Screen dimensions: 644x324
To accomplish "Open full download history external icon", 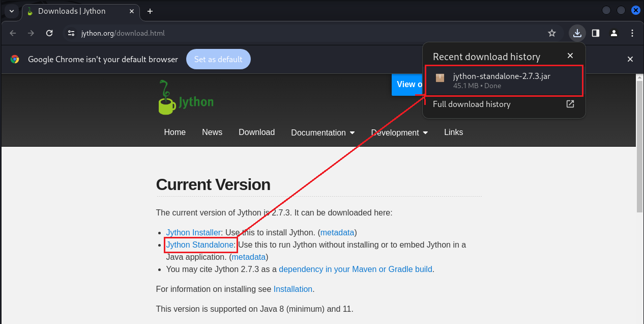I will [570, 104].
